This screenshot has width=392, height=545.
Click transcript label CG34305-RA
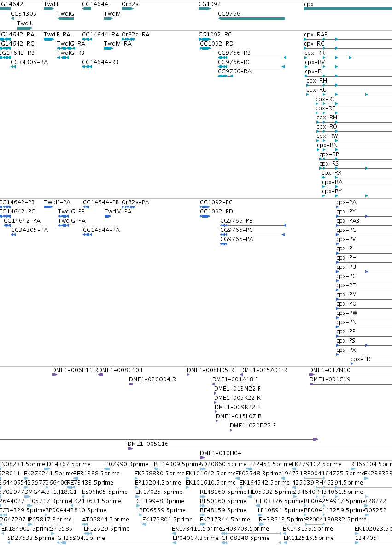pos(29,62)
